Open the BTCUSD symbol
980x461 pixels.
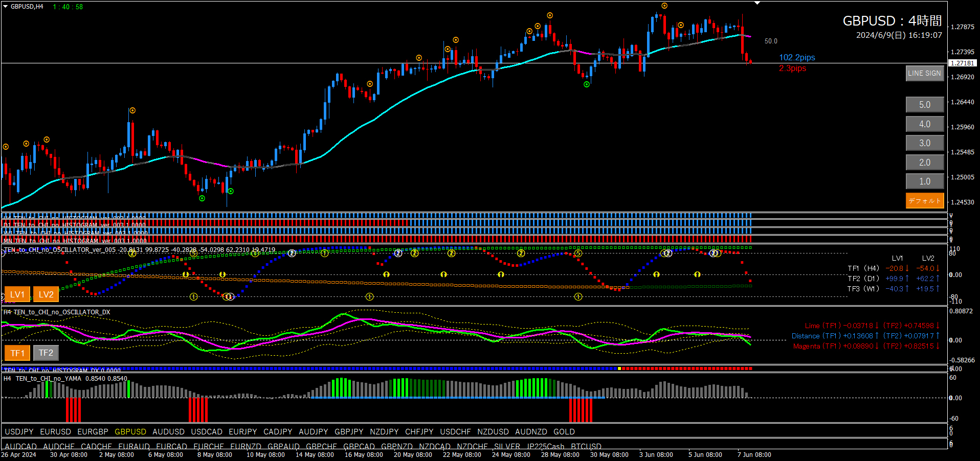(586, 446)
